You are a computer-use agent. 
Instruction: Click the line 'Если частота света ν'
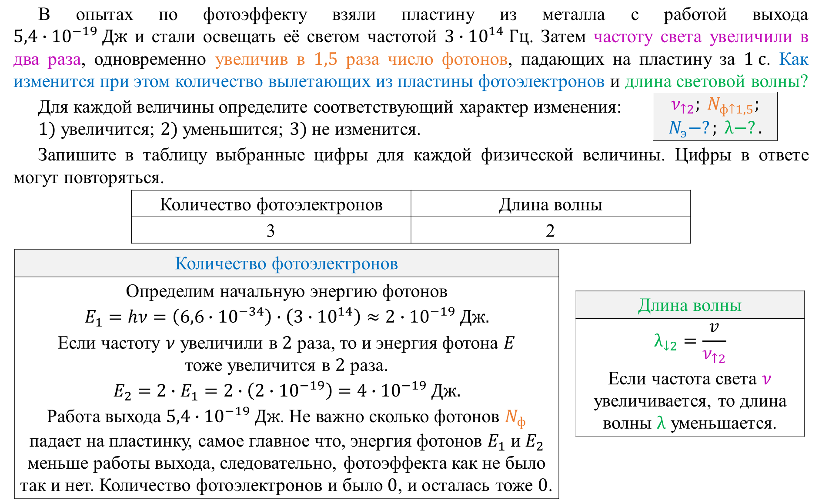690,378
